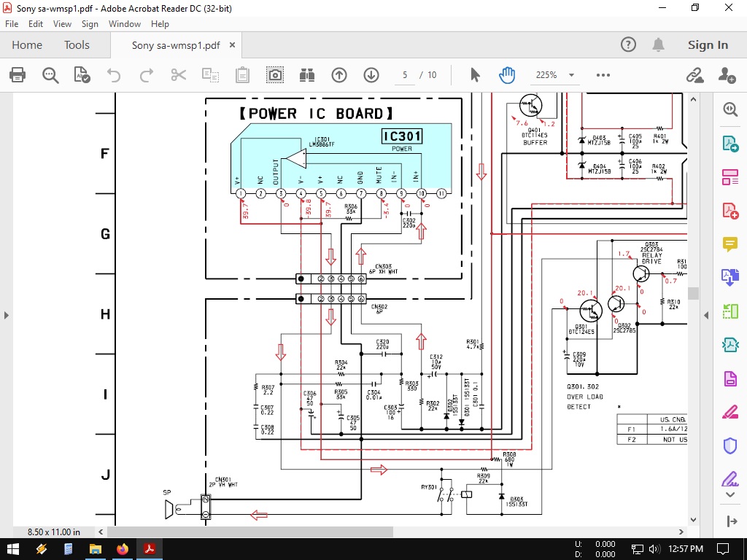
Task: Click the horizontal scrollbar left arrow
Action: [101, 532]
